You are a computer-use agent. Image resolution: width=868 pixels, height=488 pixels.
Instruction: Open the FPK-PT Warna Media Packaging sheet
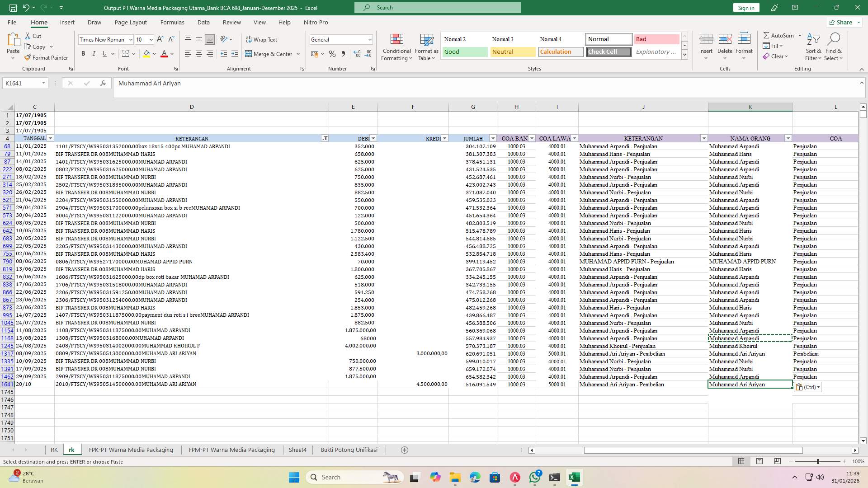tap(131, 450)
